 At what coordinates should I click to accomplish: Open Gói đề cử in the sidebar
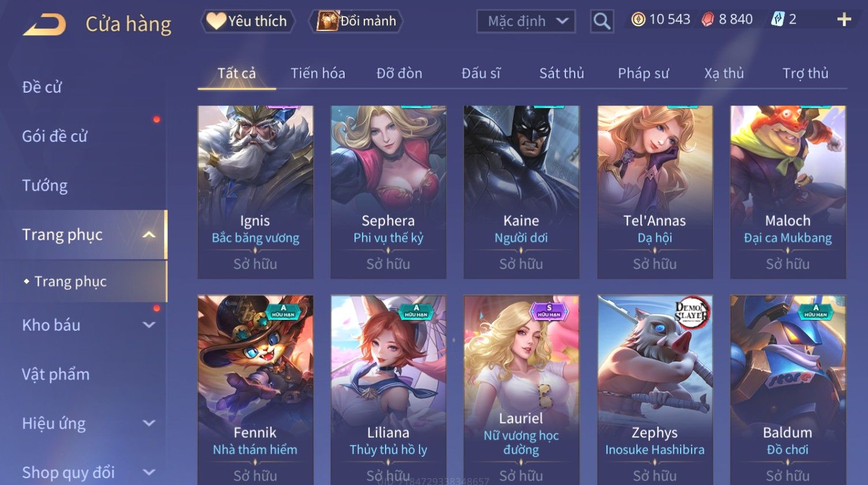[55, 136]
